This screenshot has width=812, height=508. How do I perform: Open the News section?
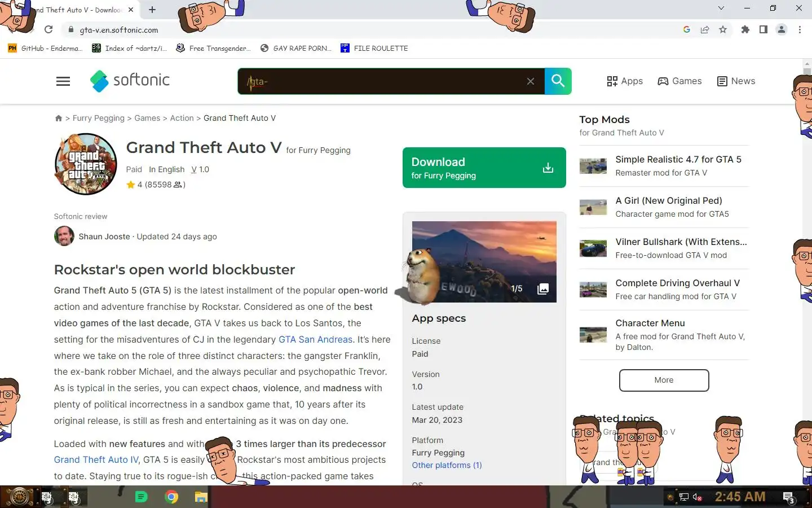(736, 81)
